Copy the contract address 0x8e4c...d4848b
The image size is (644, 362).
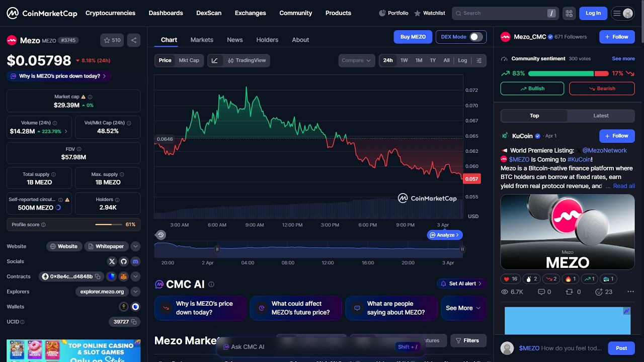98,277
